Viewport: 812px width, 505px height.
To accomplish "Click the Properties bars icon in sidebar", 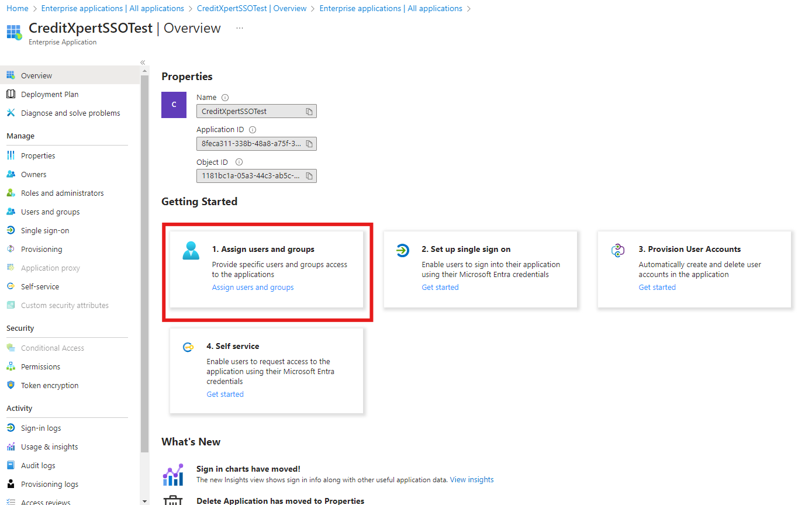I will 11,155.
